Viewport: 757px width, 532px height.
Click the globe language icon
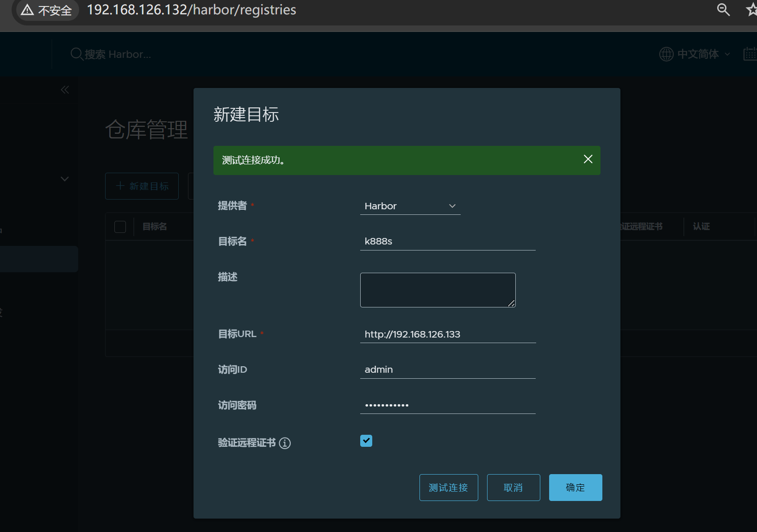[666, 54]
